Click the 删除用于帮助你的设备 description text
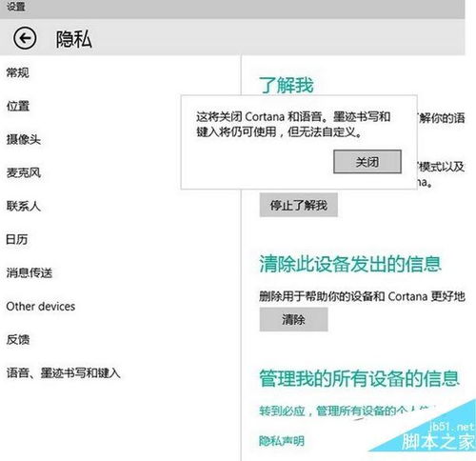This screenshot has width=476, height=461. pyautogui.click(x=362, y=296)
